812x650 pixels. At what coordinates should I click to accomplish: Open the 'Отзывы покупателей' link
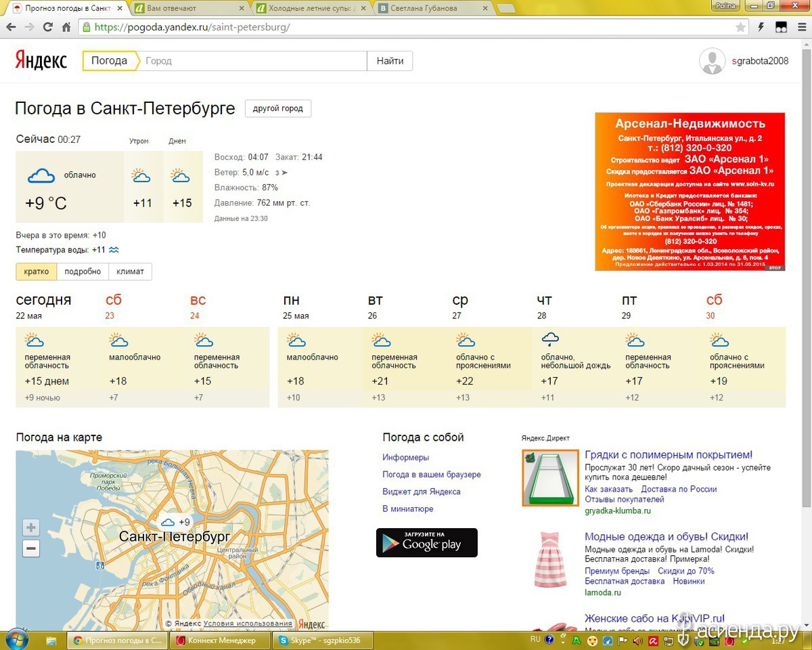[625, 499]
